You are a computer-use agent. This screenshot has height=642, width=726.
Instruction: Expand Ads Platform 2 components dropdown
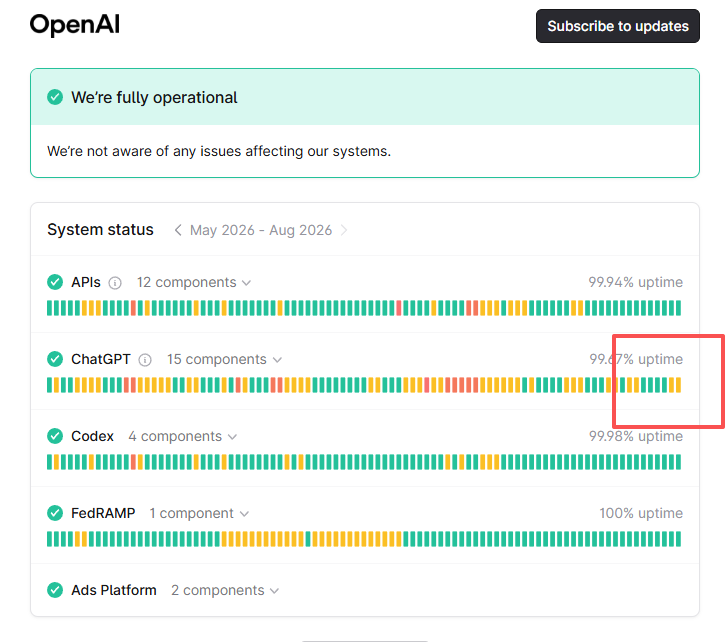click(225, 590)
